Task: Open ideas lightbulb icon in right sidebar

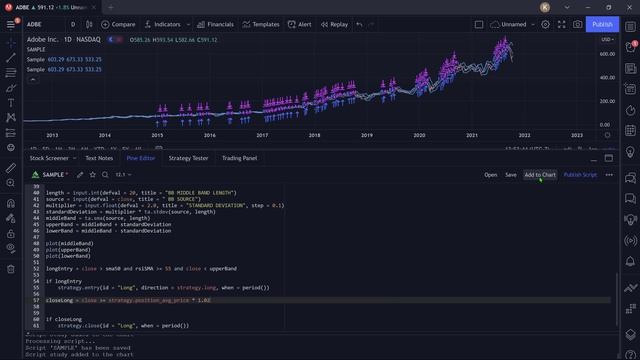Action: [630, 152]
